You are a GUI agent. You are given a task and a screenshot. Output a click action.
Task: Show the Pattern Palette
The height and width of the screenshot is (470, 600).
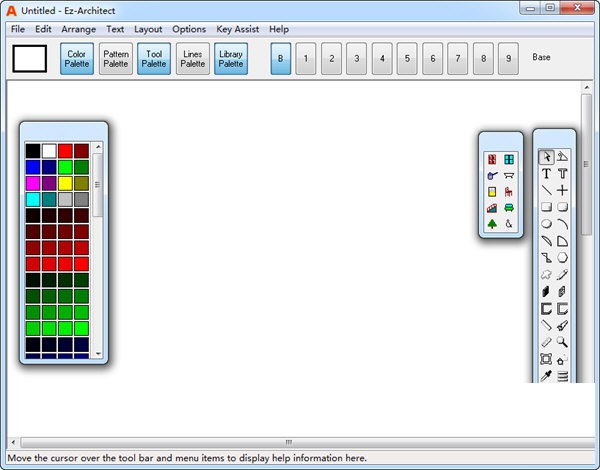(115, 59)
